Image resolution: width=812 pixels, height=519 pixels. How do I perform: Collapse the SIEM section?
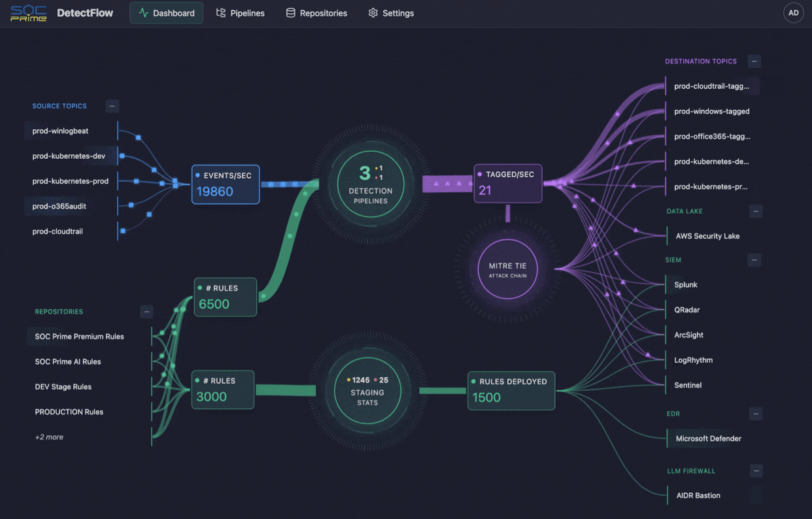(x=755, y=259)
